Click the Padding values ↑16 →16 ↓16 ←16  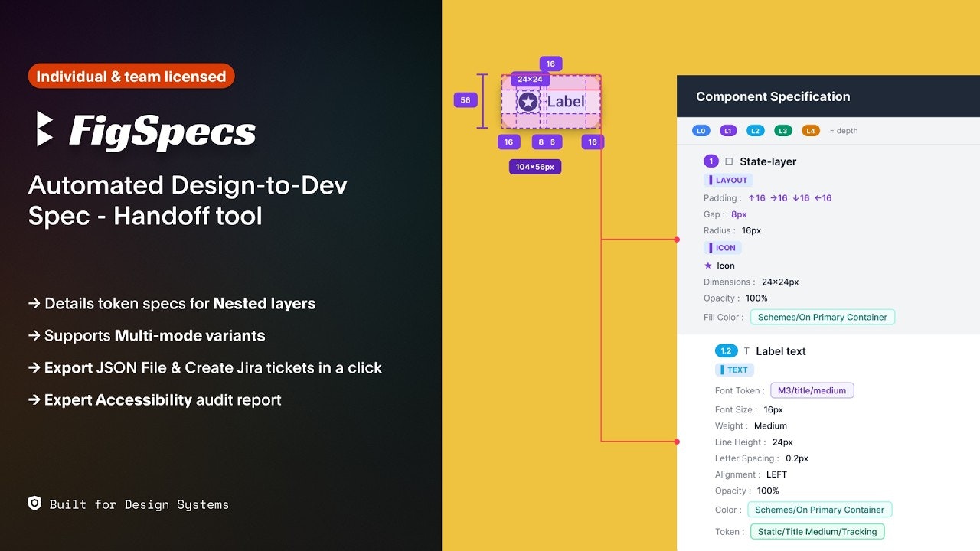789,198
